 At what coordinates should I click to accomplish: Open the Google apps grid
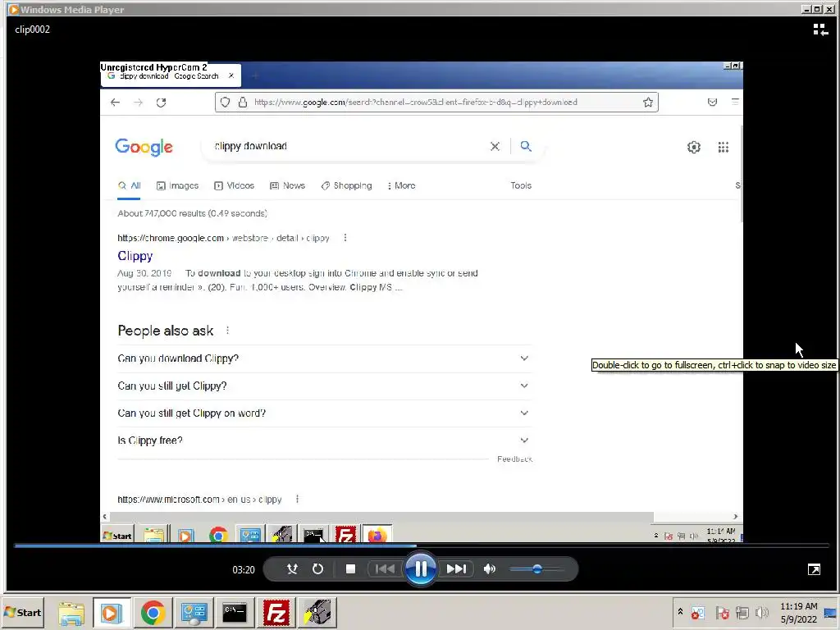tap(724, 147)
